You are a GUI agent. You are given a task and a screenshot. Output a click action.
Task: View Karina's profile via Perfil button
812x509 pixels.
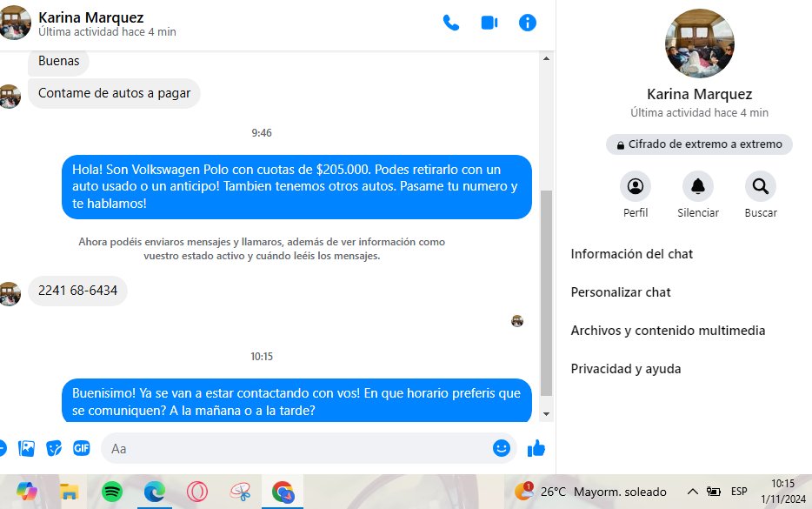pos(636,186)
